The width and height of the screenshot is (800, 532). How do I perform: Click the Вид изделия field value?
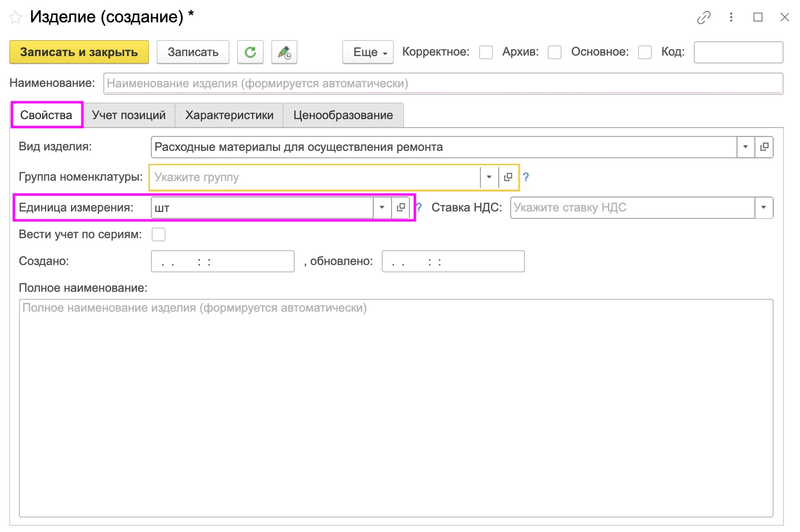click(444, 147)
